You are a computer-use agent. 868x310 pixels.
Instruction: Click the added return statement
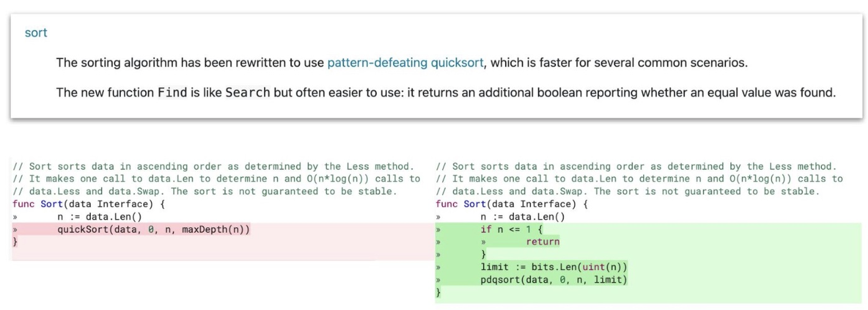[542, 242]
